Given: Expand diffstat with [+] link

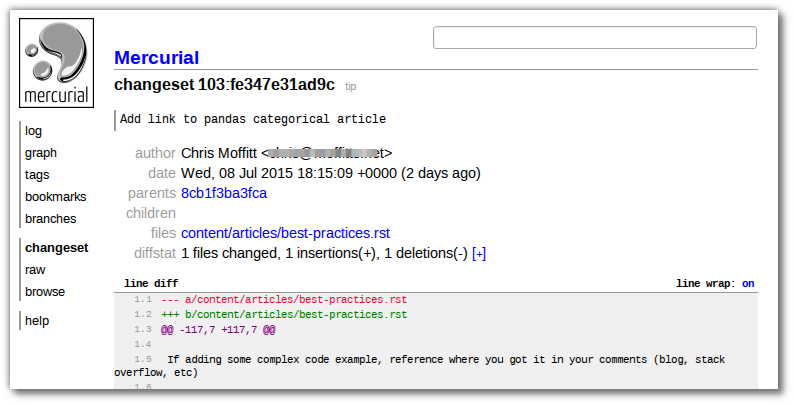Looking at the screenshot, I should pos(479,254).
